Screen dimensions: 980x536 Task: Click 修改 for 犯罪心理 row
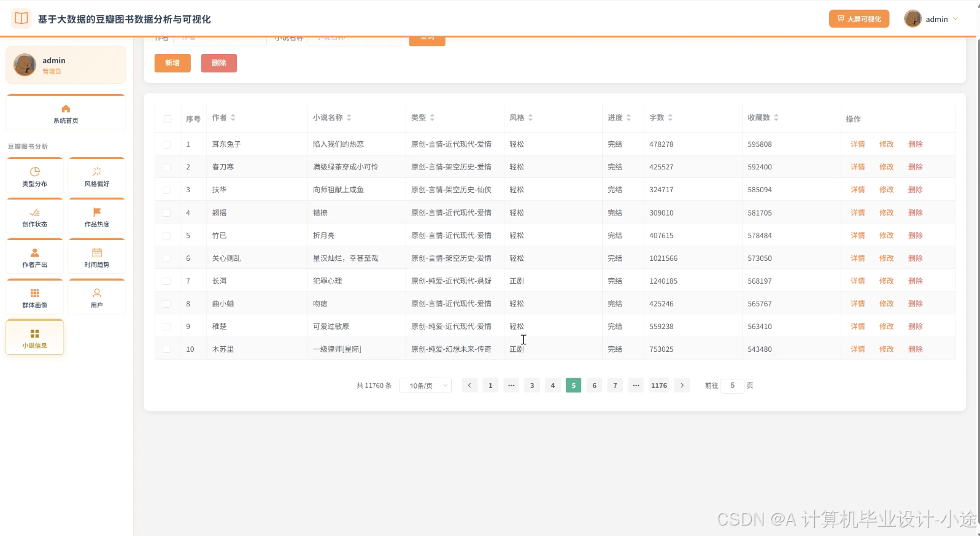[886, 281]
